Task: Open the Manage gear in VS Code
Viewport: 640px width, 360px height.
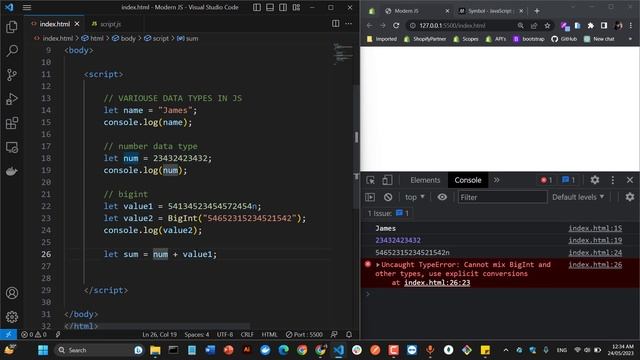Action: pos(12,317)
